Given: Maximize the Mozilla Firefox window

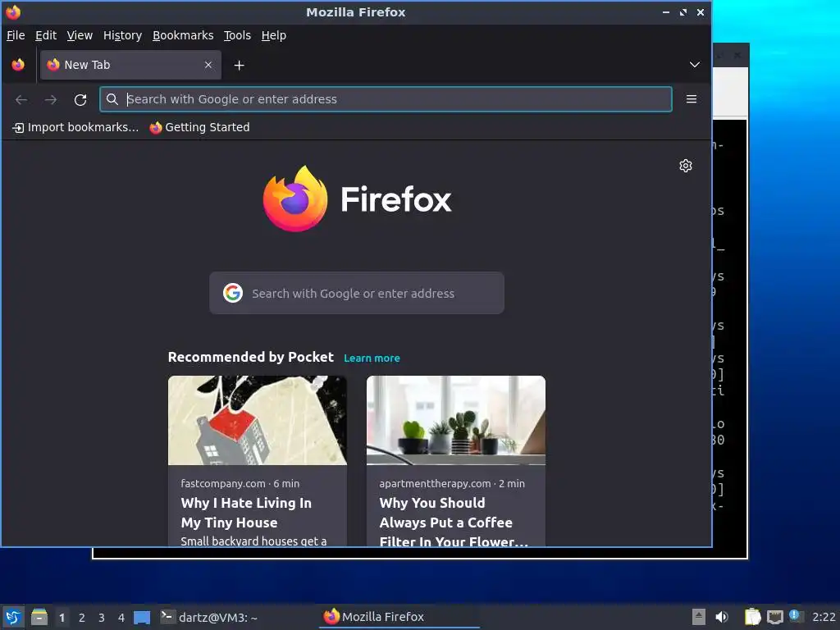Looking at the screenshot, I should (683, 11).
